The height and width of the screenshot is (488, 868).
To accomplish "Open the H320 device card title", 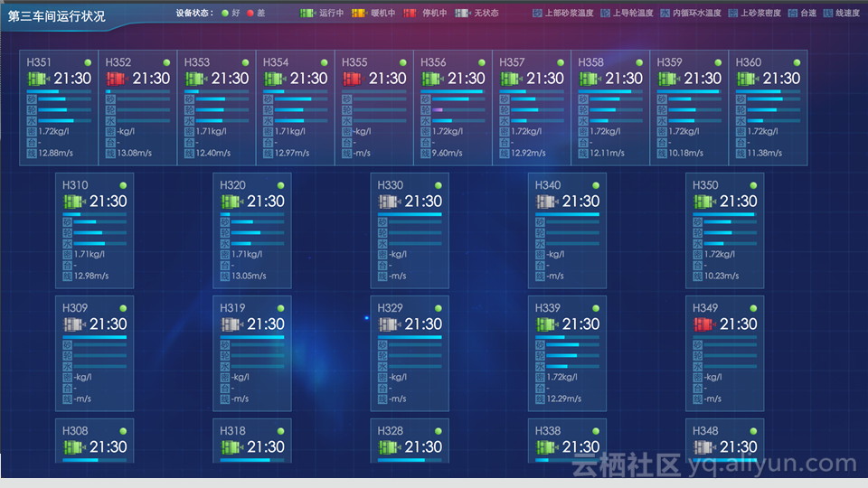I will (232, 185).
